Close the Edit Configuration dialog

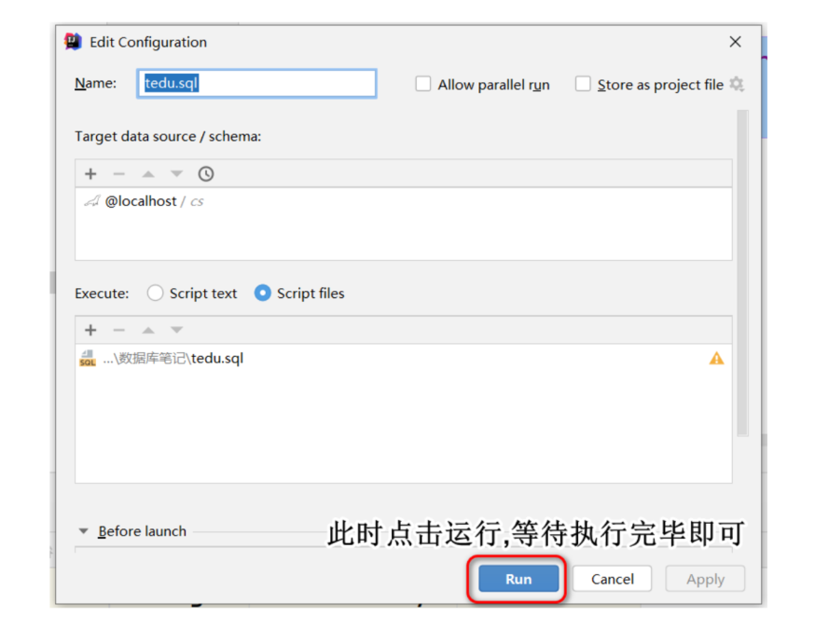click(x=735, y=42)
